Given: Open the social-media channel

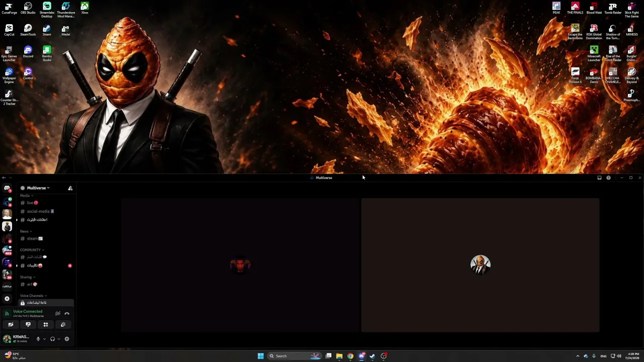Looking at the screenshot, I should pyautogui.click(x=46, y=211).
